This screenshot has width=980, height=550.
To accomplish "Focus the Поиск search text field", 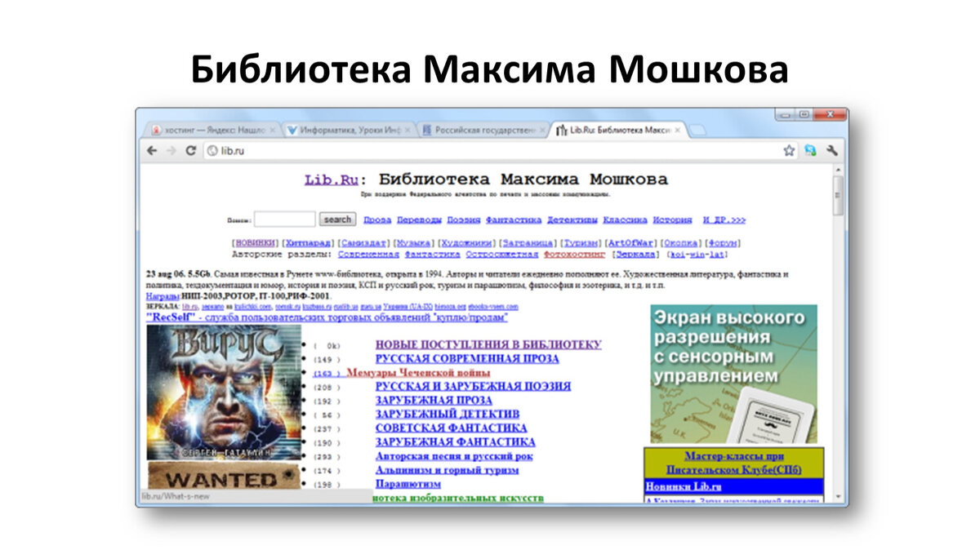I will [284, 220].
